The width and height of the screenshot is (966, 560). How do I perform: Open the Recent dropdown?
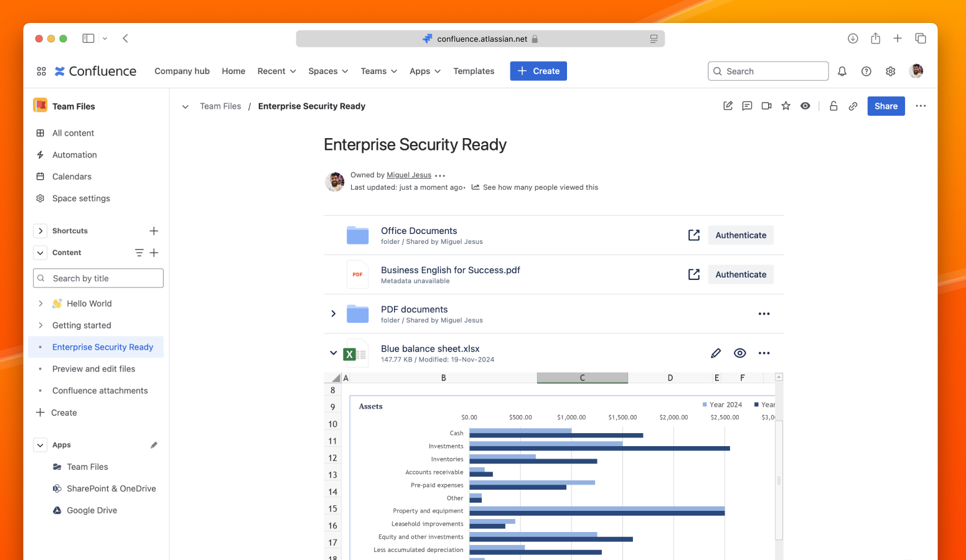(277, 71)
